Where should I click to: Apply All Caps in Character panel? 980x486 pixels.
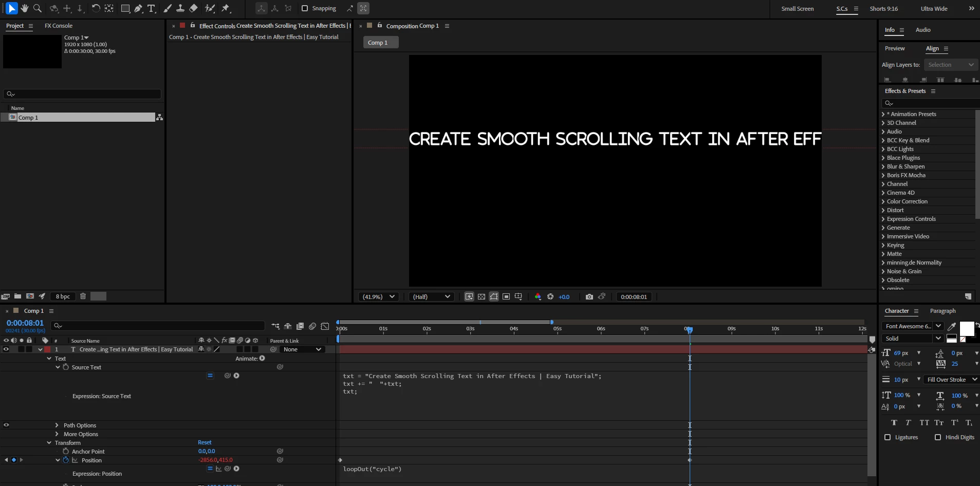point(924,423)
